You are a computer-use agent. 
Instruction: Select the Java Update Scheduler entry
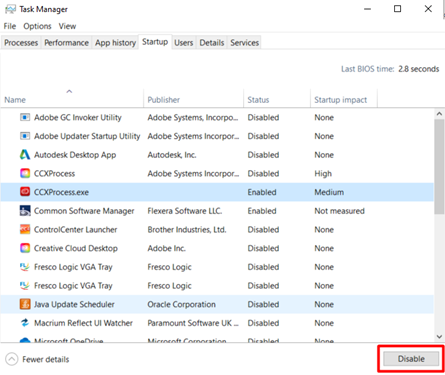tap(217, 304)
